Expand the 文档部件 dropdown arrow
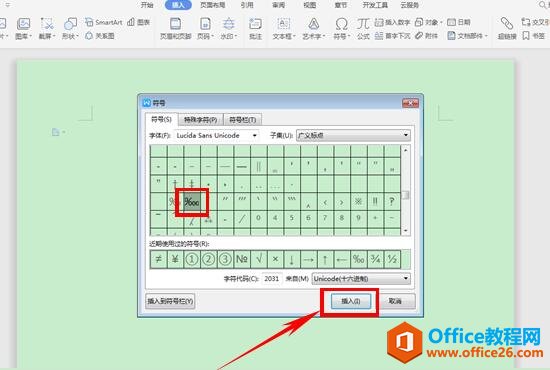 point(486,36)
